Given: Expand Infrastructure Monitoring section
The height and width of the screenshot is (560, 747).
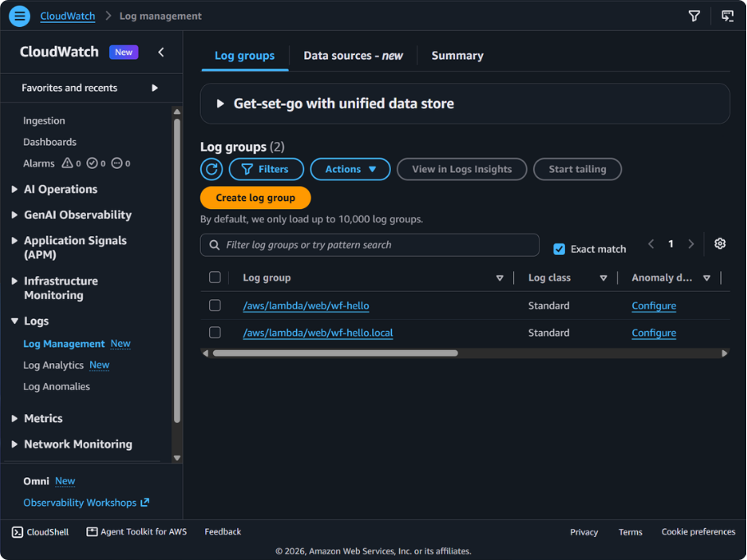Looking at the screenshot, I should pos(14,281).
